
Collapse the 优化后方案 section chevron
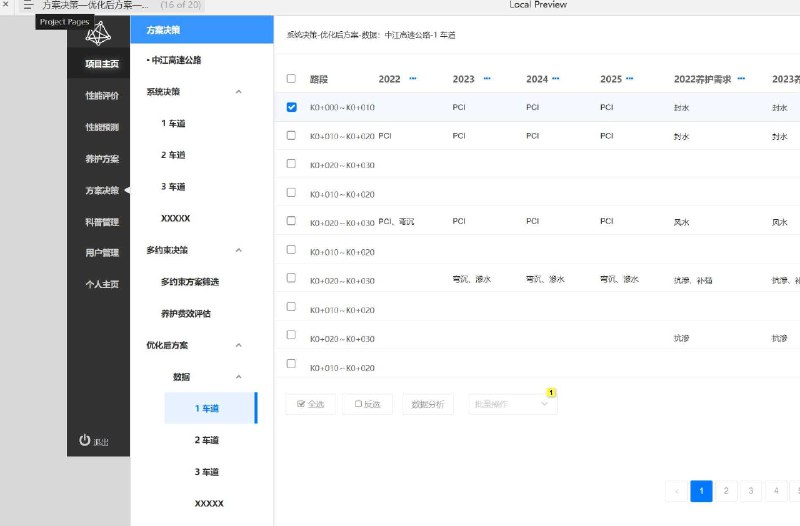(x=238, y=345)
